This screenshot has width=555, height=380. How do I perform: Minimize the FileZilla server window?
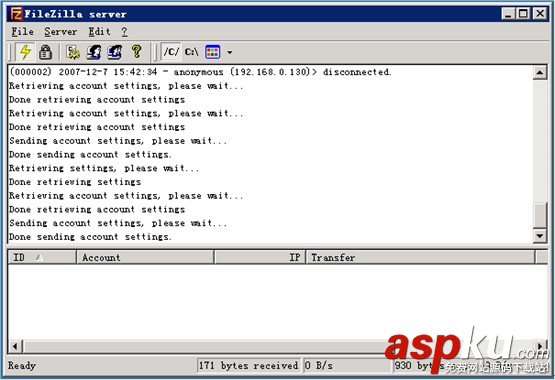click(508, 14)
